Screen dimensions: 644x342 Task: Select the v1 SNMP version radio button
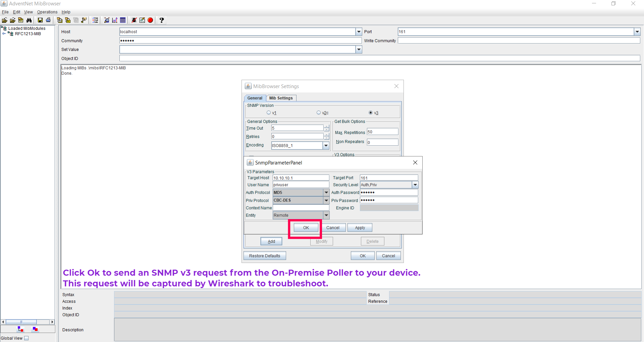(x=269, y=113)
